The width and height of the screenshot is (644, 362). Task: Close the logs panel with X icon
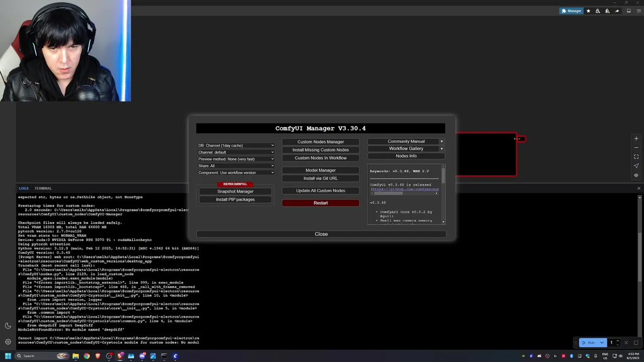(639, 189)
